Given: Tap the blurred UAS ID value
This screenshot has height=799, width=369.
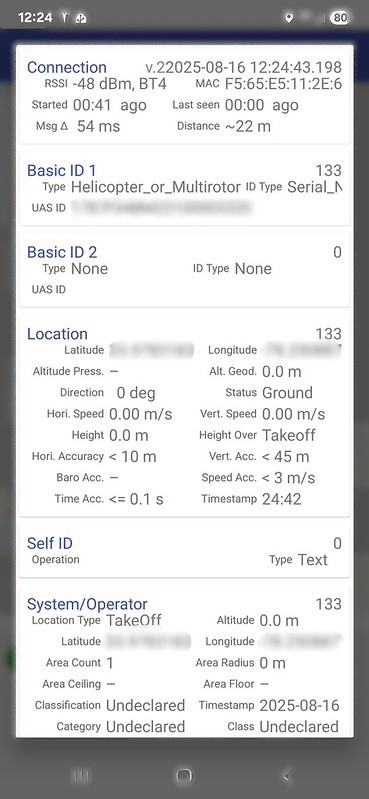Looking at the screenshot, I should coord(161,207).
